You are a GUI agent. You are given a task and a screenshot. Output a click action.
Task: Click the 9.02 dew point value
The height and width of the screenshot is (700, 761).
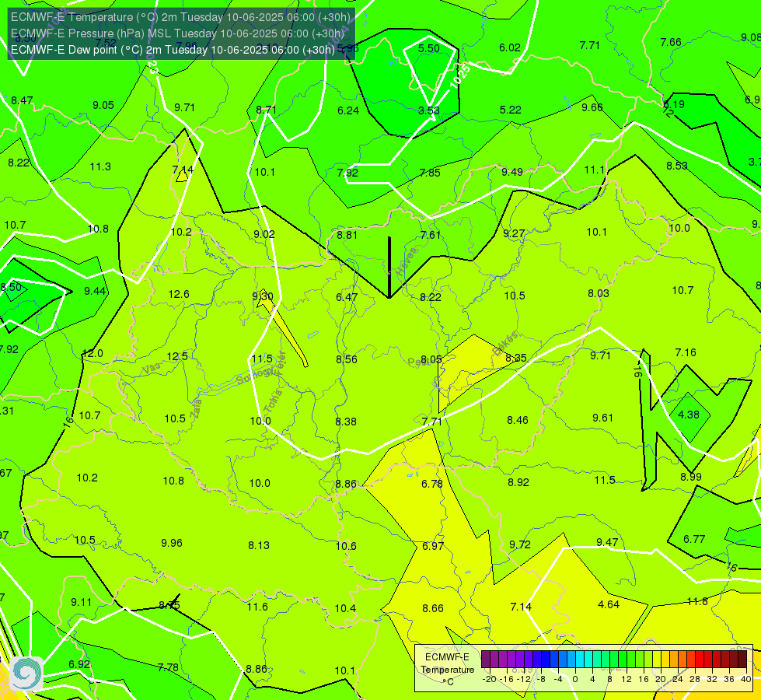pyautogui.click(x=264, y=234)
